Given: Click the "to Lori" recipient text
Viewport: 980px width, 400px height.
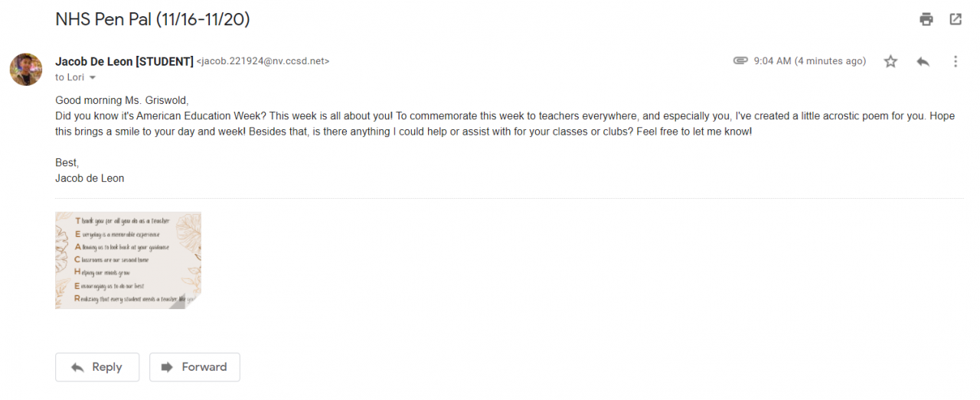Looking at the screenshot, I should (70, 78).
